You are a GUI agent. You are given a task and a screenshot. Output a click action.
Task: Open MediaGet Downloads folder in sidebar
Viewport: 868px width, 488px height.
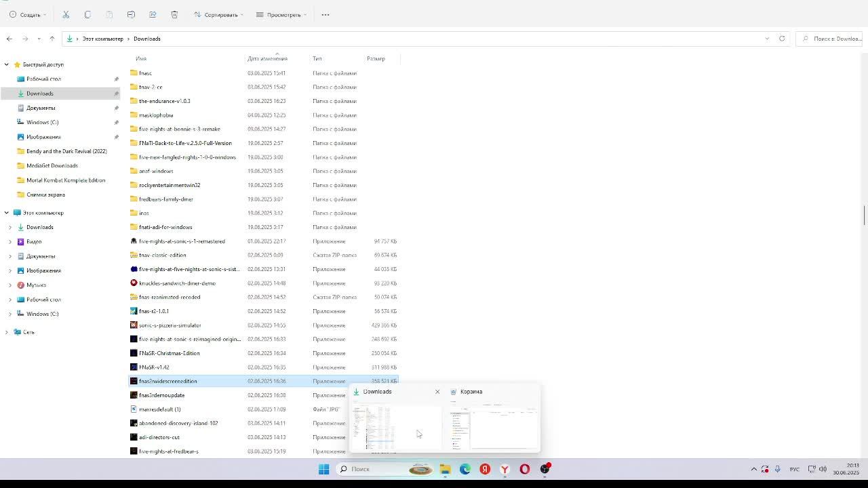[x=52, y=165]
